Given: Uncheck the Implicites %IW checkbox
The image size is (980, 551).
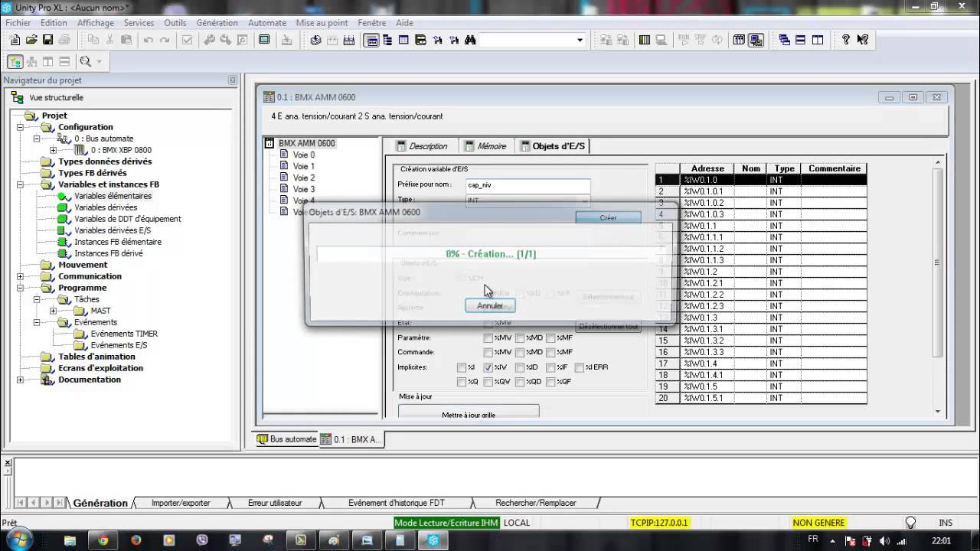Looking at the screenshot, I should point(488,367).
